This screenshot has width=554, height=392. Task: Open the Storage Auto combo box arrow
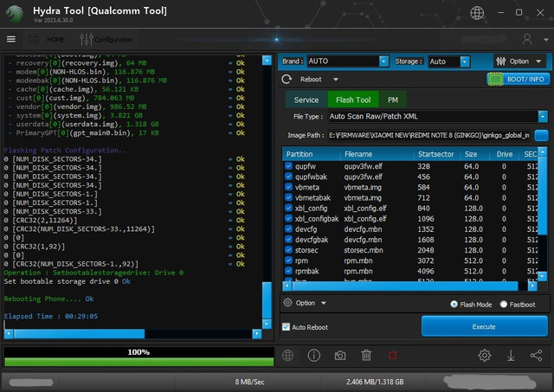465,61
